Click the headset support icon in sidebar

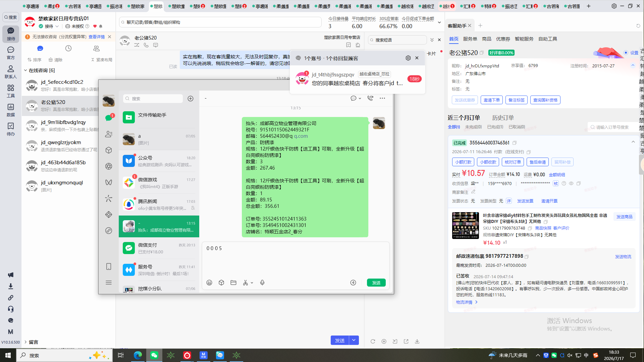pos(11,309)
